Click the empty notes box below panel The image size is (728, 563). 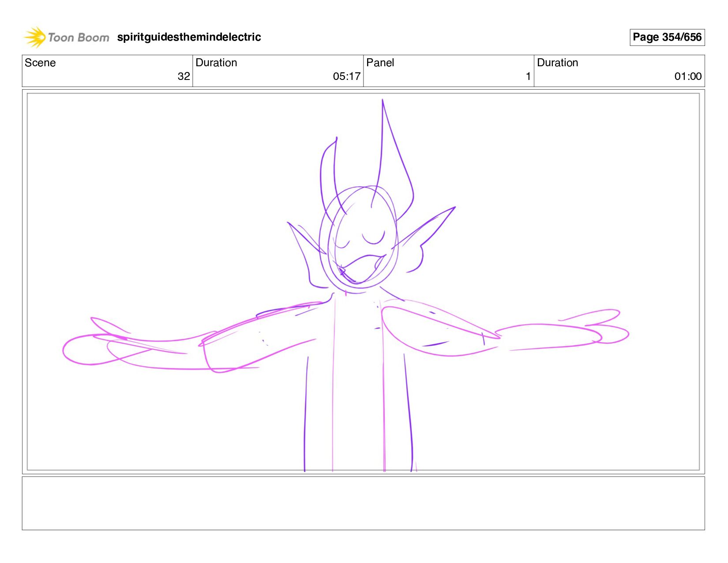(x=363, y=503)
